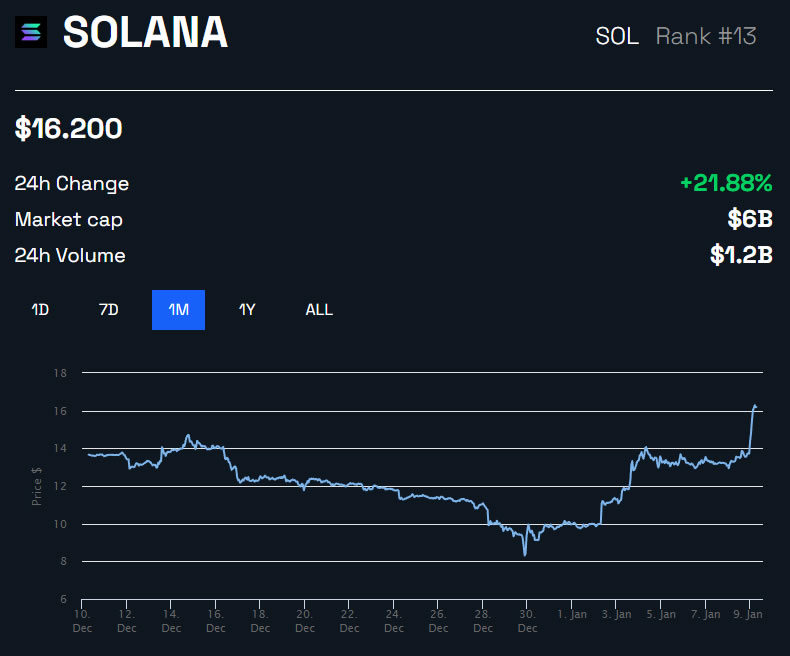790x656 pixels.
Task: Click the 18. Dec date label
Action: click(x=260, y=621)
